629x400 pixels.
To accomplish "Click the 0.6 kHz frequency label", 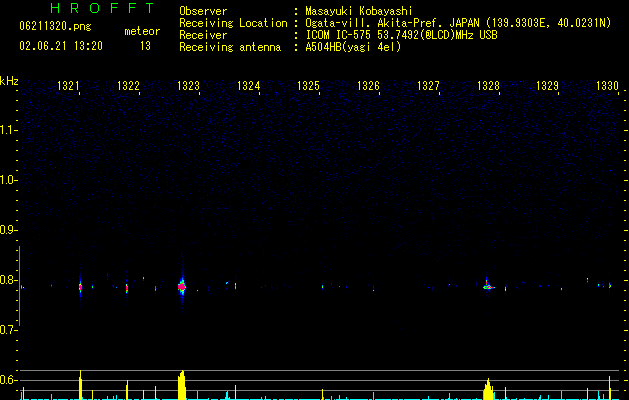I will [8, 380].
